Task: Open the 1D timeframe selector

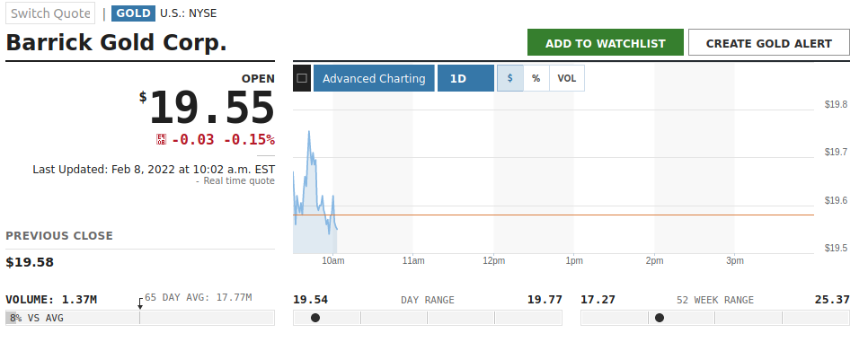Action: [x=465, y=78]
